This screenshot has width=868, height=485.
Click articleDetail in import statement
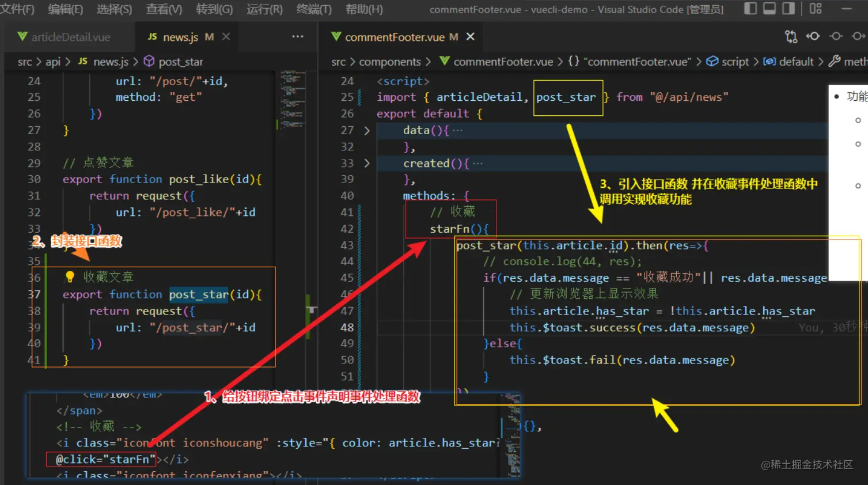coord(479,97)
